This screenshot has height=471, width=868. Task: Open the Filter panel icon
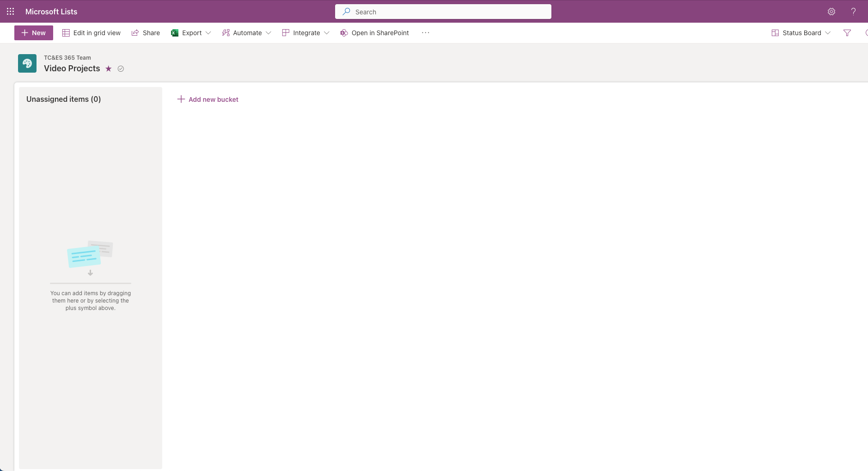coord(848,32)
